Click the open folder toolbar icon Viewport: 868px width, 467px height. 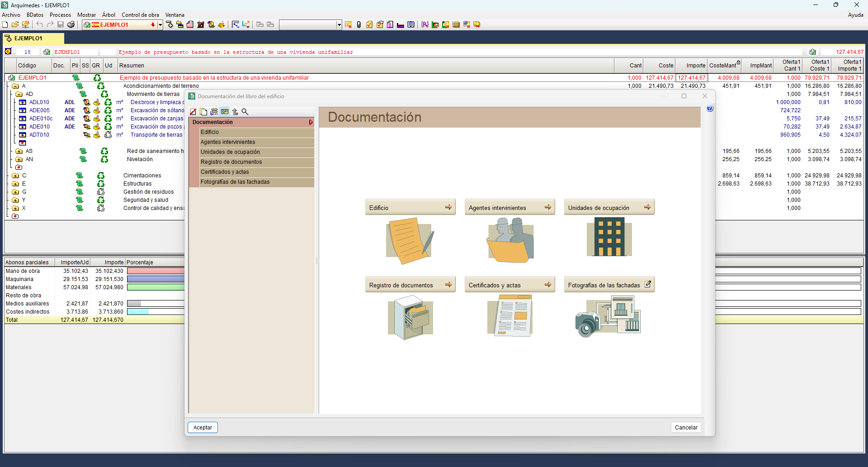[x=15, y=24]
